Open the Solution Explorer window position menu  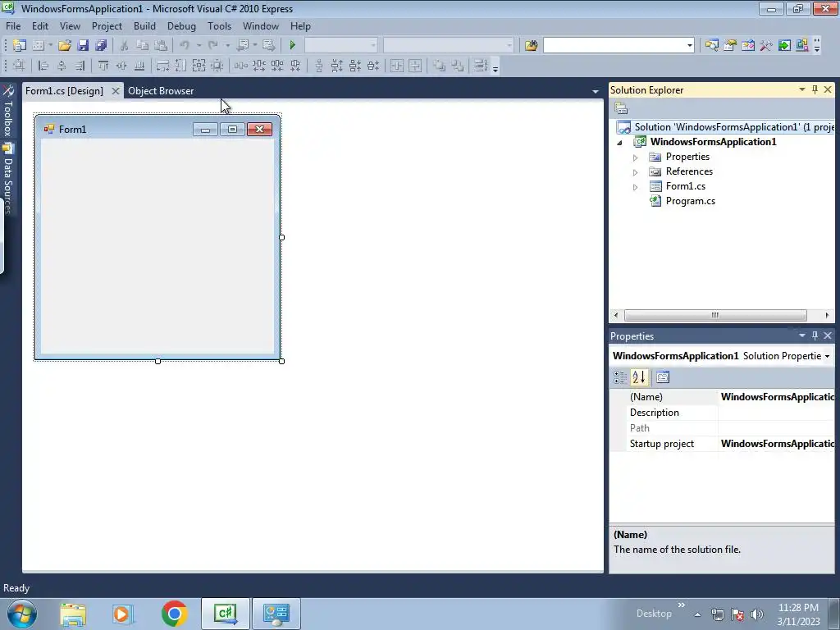pyautogui.click(x=802, y=89)
